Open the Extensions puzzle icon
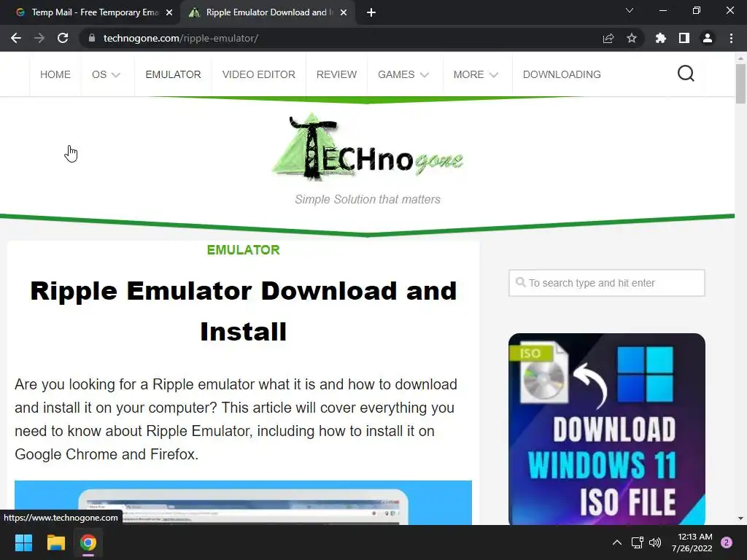Screen dimensions: 747x560 tap(661, 38)
